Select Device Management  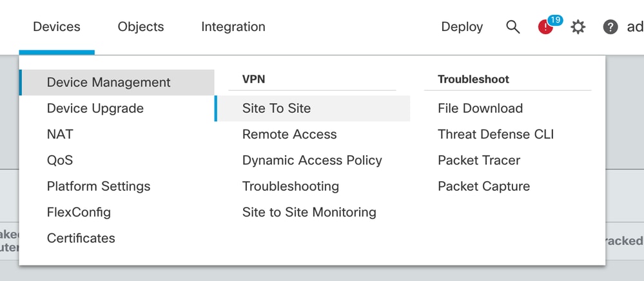pyautogui.click(x=117, y=82)
